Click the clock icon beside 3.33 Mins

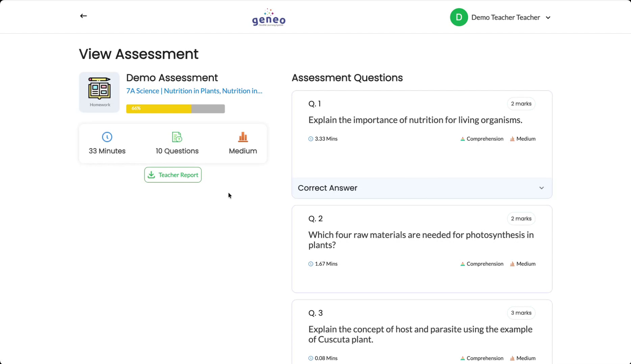[311, 139]
